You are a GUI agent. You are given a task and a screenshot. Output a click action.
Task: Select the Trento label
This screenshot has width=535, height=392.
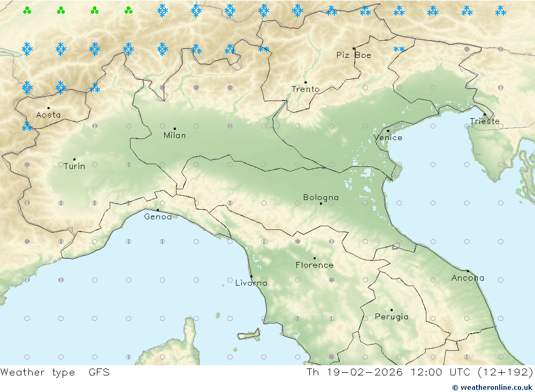[x=305, y=89]
